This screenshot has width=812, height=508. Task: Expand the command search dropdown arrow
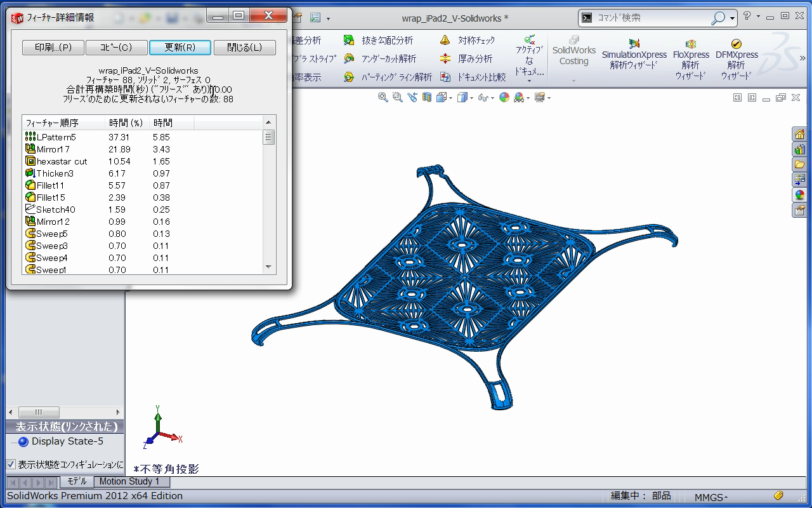click(x=733, y=18)
